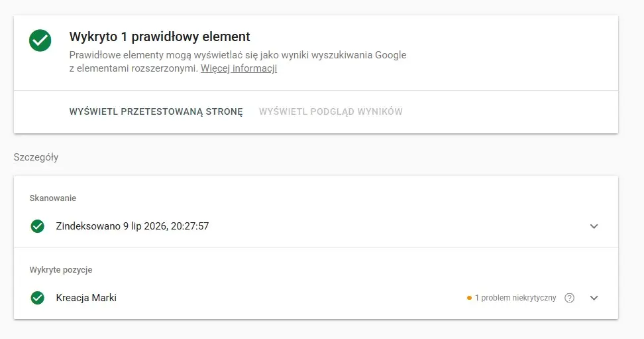The image size is (644, 339).
Task: Expand the Kreacja Marki row chevron
Action: 594,298
